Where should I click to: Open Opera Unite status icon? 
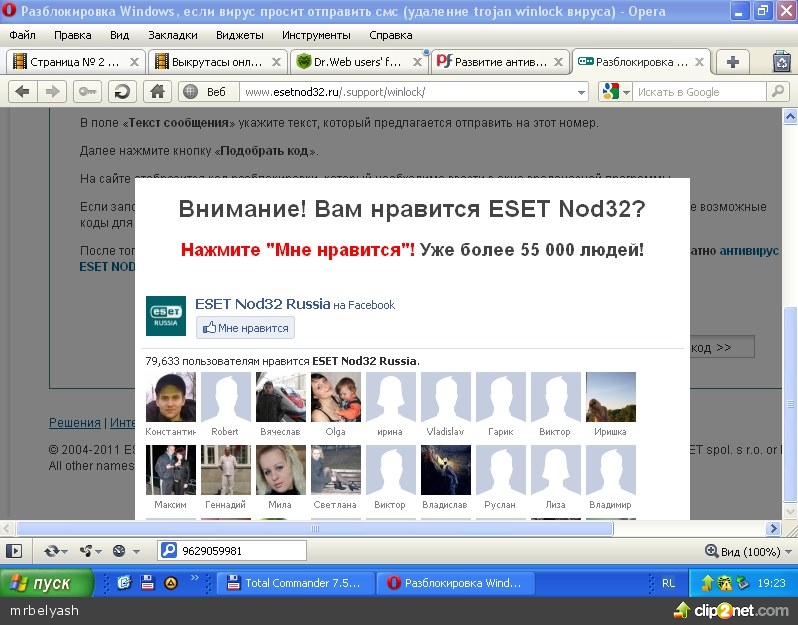(86, 551)
